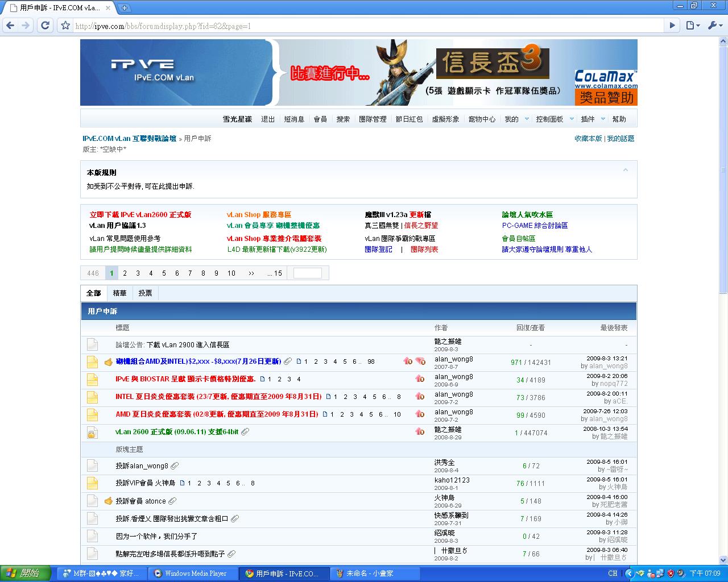Click thumbs-up icon beside 砌機組合AMD及INTEL thread
This screenshot has height=582, width=728.
point(109,362)
